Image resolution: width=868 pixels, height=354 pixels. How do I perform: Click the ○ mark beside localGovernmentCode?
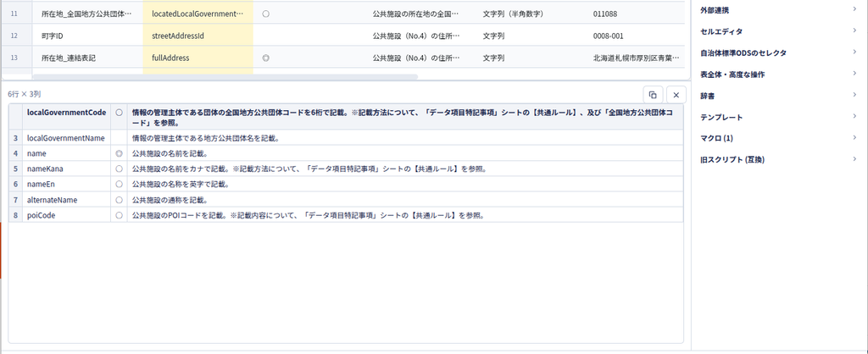119,113
